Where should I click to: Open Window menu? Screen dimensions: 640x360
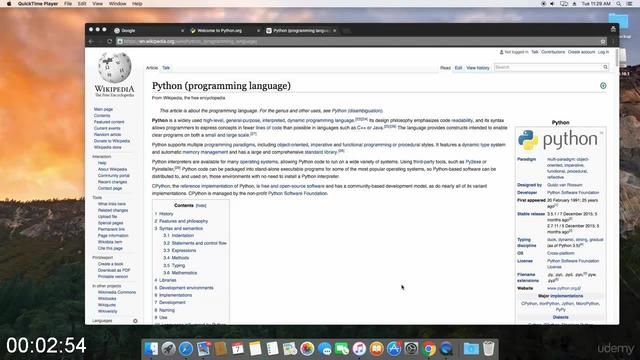(117, 4)
